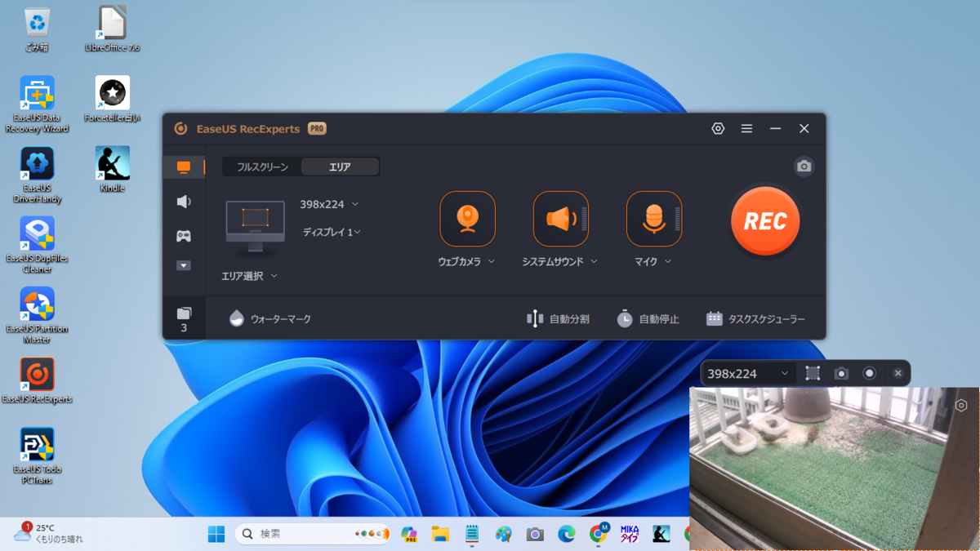Expand more modes arrow in sidebar
Viewport: 980px width, 551px height.
pyautogui.click(x=184, y=265)
